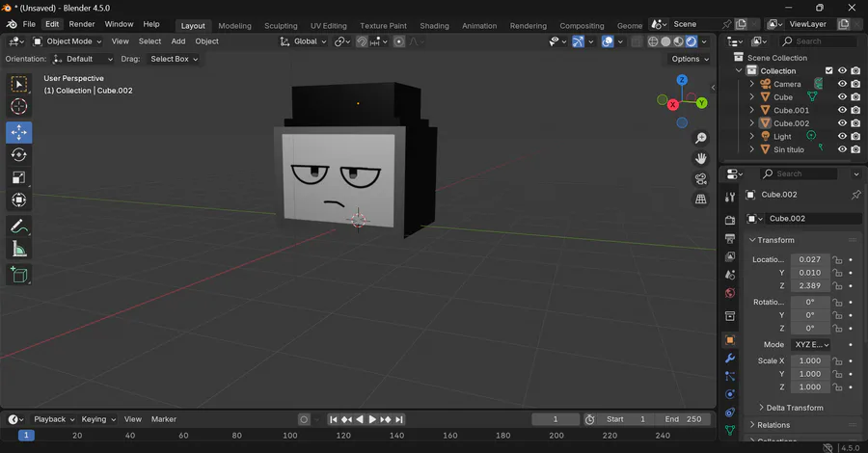Screen dimensions: 868x453
Task: Hide Camera in viewport via eye icon
Action: coord(842,84)
